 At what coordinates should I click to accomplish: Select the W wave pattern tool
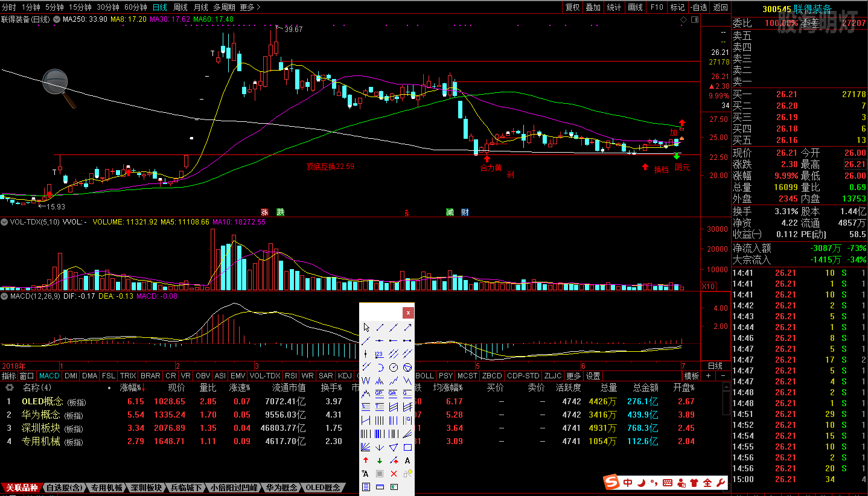[366, 380]
